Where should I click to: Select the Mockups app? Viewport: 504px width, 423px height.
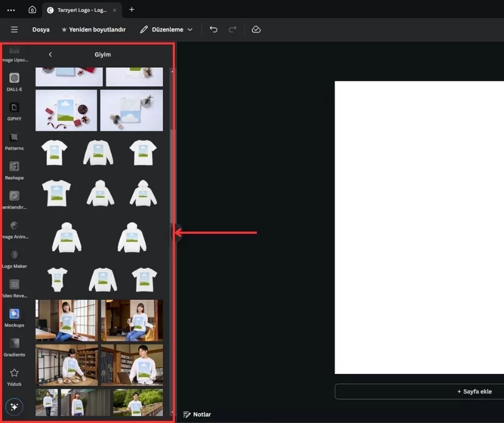[x=14, y=318]
